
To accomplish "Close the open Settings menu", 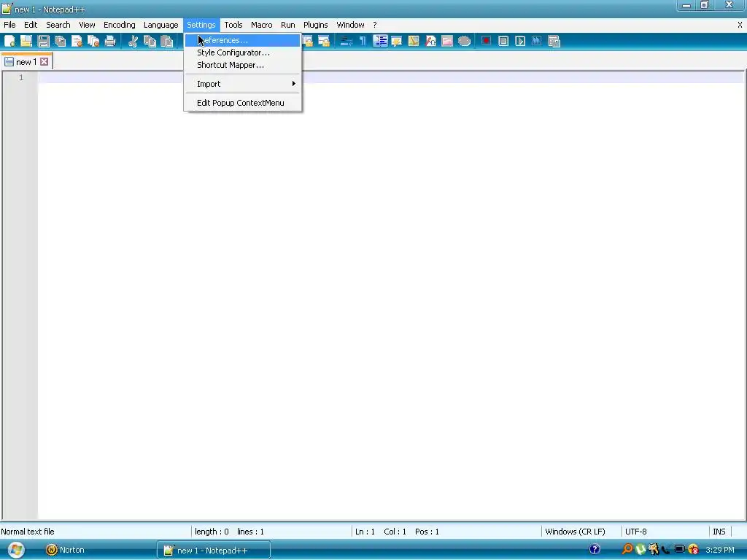I will pyautogui.click(x=201, y=25).
